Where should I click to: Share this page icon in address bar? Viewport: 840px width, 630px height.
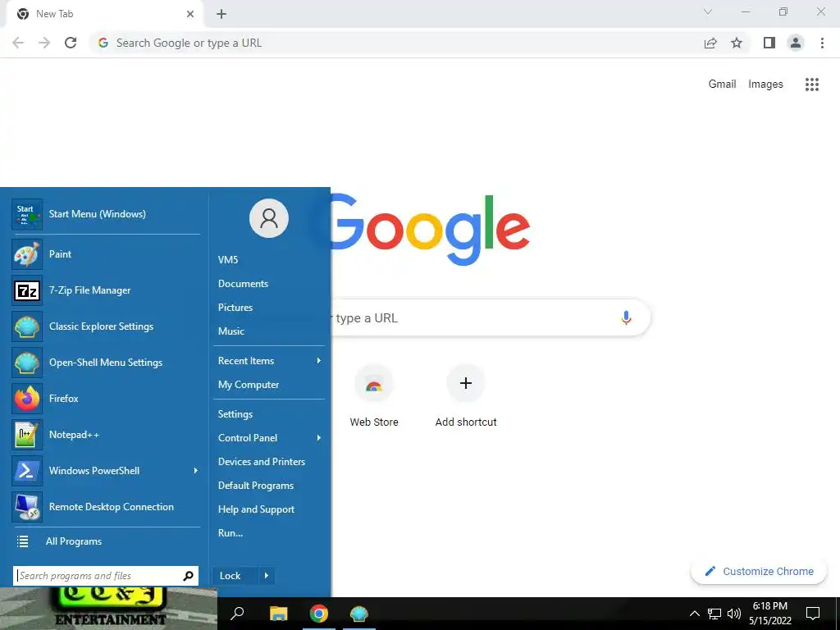(x=710, y=43)
